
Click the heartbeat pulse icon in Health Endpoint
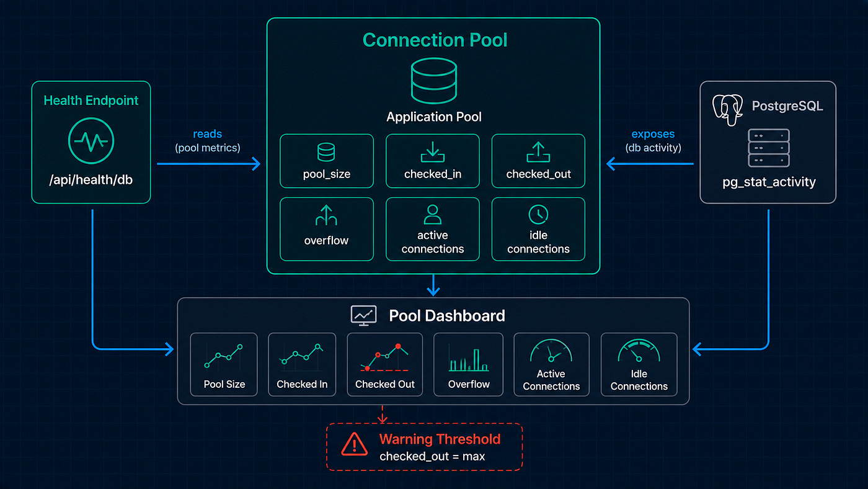click(91, 141)
